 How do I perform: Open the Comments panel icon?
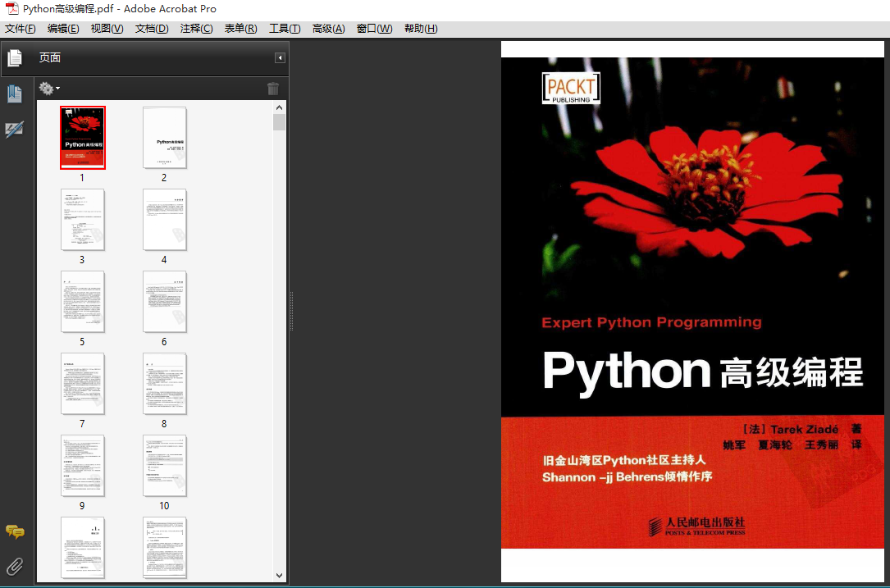15,531
